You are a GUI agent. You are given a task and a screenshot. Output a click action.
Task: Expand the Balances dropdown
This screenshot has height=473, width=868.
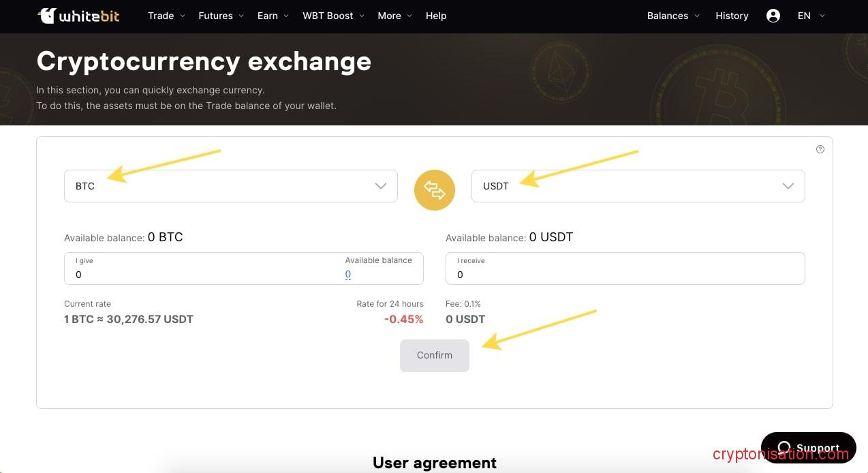coord(672,16)
